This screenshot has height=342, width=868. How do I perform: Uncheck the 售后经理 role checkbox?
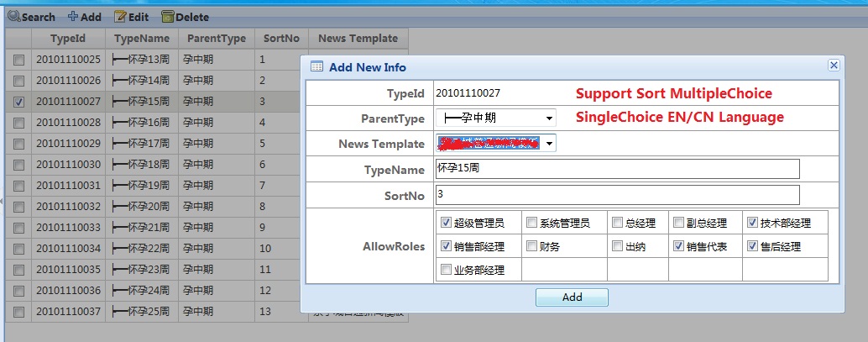(x=752, y=246)
